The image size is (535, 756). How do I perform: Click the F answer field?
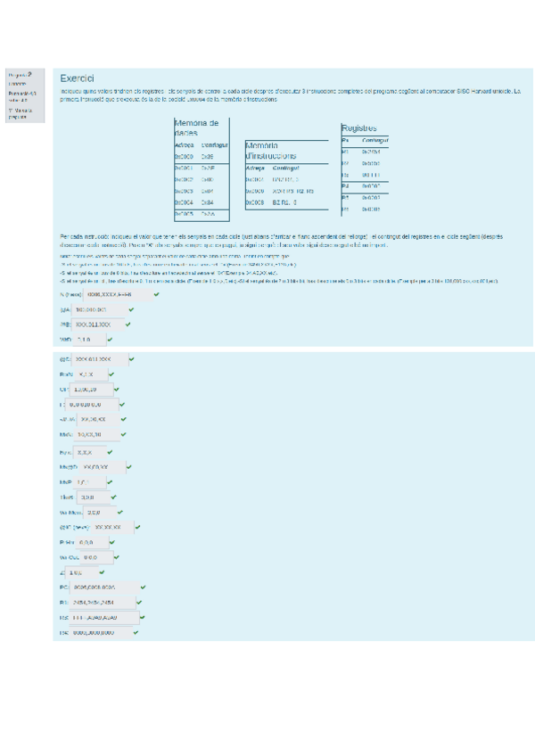click(92, 405)
